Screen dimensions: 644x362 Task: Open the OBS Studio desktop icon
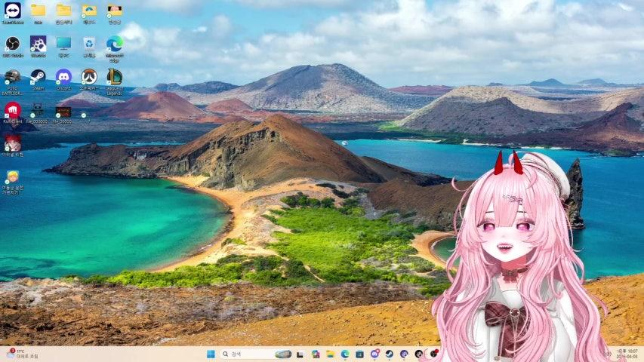tap(12, 46)
